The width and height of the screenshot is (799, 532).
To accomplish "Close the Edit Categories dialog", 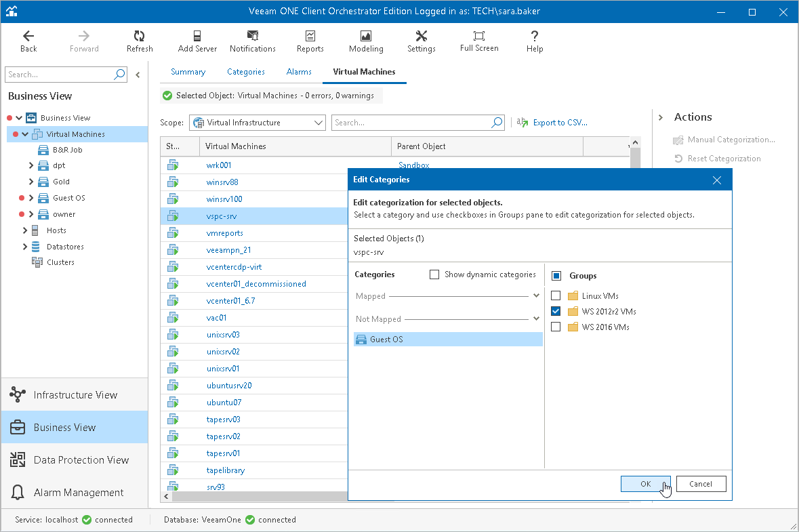I will 717,180.
